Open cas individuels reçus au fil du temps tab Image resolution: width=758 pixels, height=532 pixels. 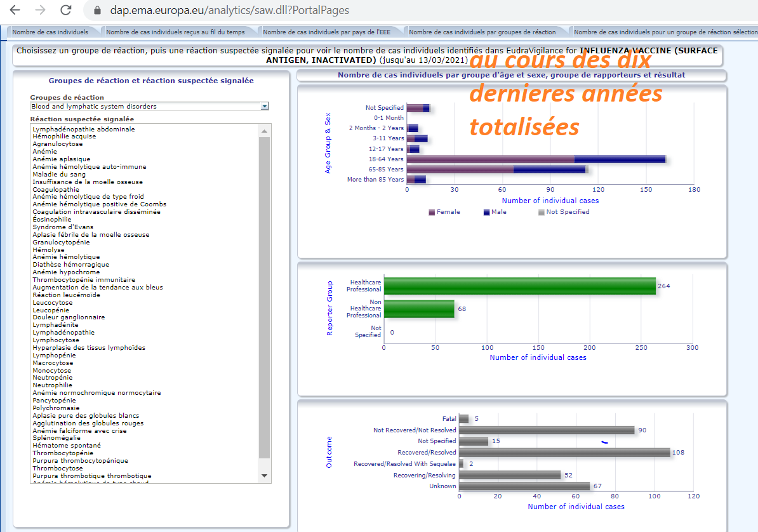point(175,32)
